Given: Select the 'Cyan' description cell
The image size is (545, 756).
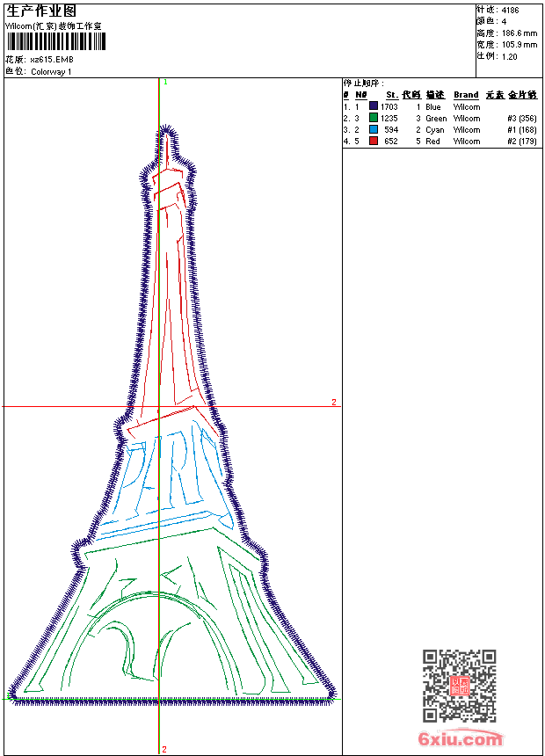Looking at the screenshot, I should (434, 130).
